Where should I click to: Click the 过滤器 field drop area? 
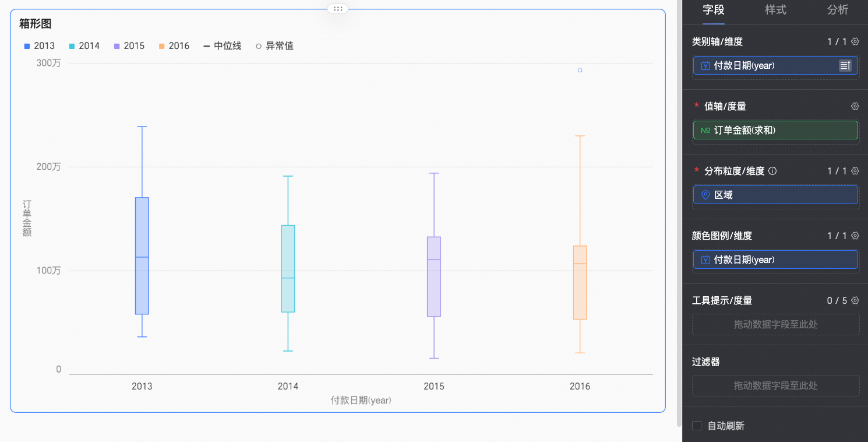tap(775, 385)
